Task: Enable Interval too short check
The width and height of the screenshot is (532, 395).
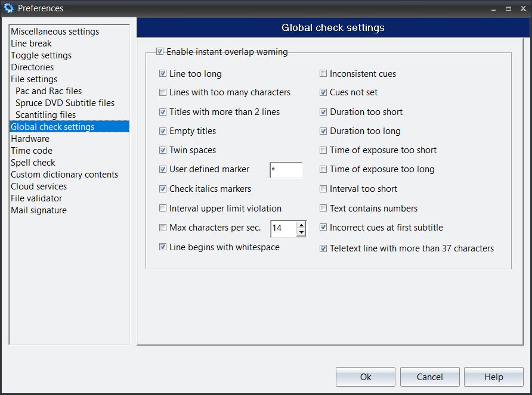Action: click(323, 189)
